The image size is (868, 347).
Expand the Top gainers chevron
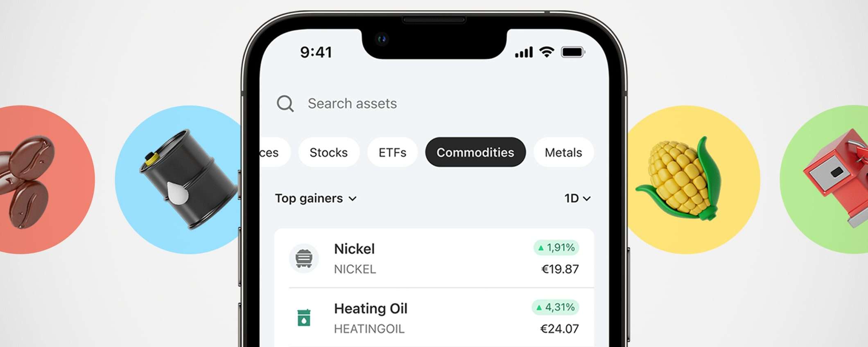pos(353,199)
